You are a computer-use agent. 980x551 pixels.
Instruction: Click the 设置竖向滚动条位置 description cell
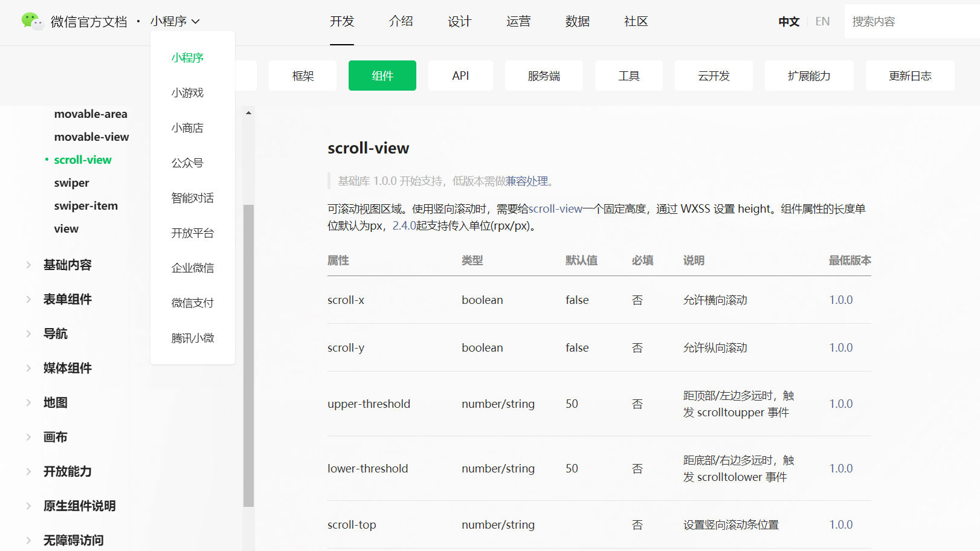pos(731,525)
